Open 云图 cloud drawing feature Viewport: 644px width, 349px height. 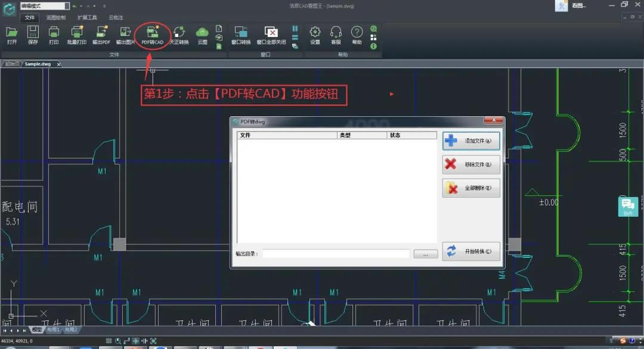coord(202,36)
